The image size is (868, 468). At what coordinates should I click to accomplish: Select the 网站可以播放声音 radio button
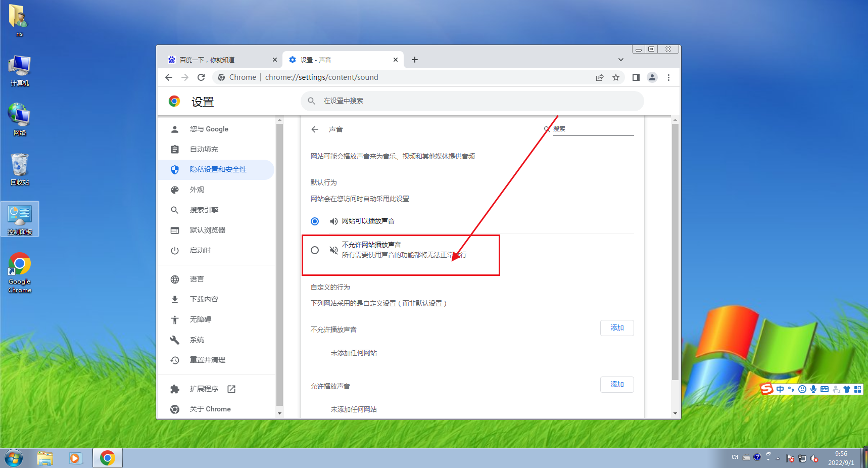315,221
